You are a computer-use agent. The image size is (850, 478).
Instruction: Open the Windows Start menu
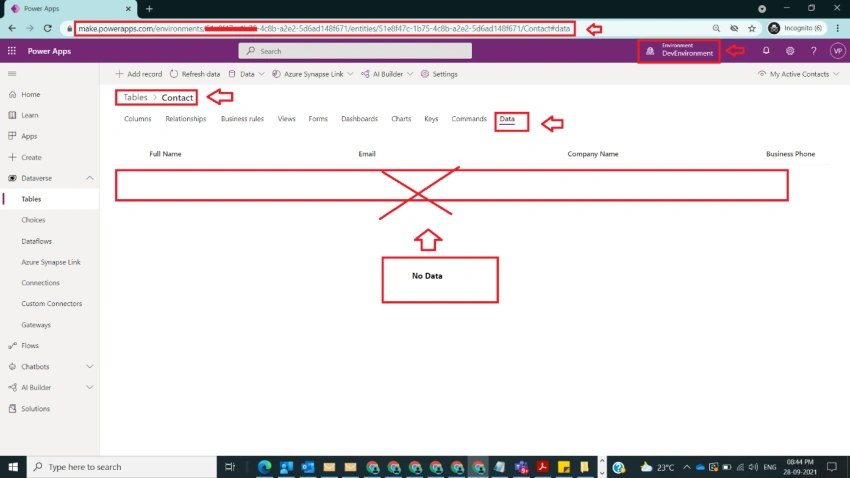pyautogui.click(x=13, y=467)
